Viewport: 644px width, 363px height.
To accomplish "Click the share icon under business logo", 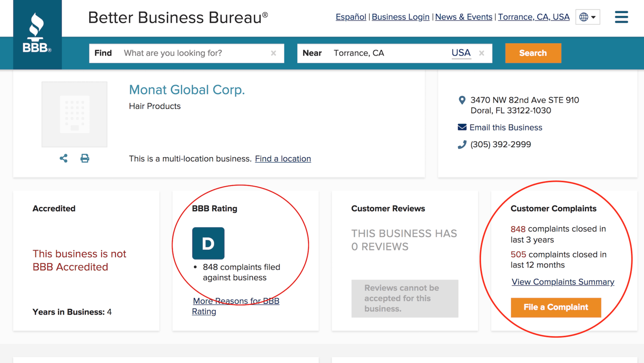I will point(64,158).
